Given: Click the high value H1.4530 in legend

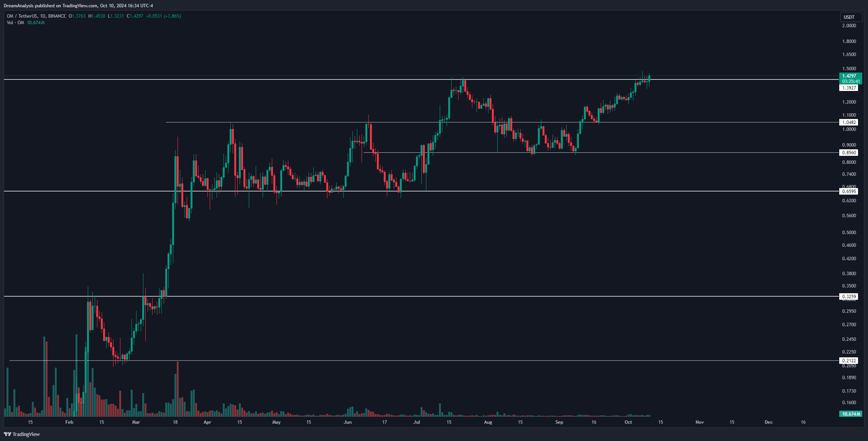Looking at the screenshot, I should tap(97, 16).
